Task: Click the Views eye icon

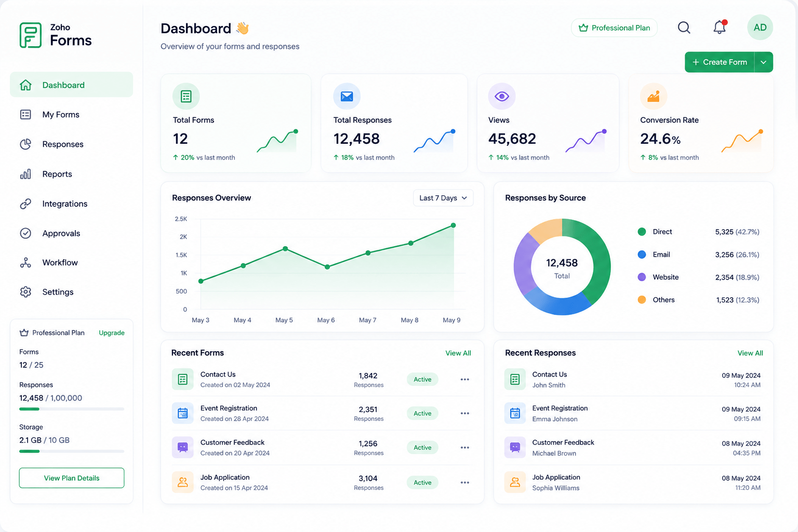Action: point(501,96)
